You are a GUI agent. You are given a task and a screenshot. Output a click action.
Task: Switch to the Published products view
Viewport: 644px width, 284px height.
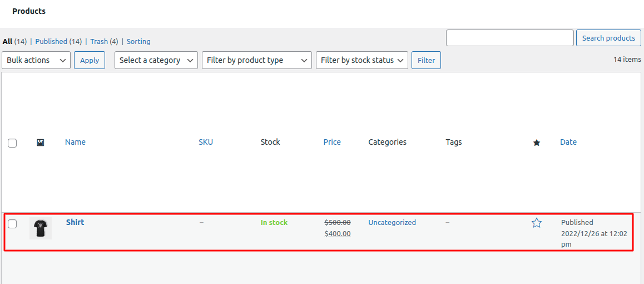click(51, 41)
